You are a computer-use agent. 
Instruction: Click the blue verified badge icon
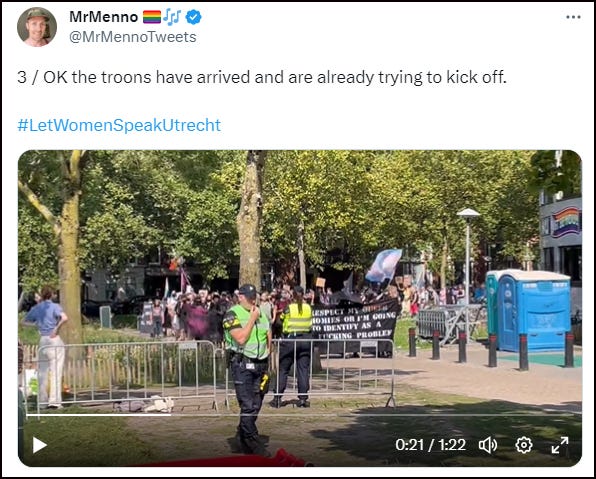click(193, 17)
